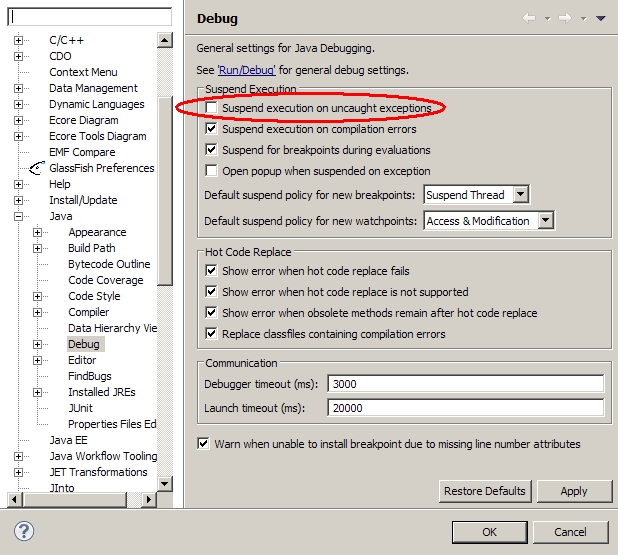Expand the Ecore Diagram node
Screen dimensions: 618x555
18,120
